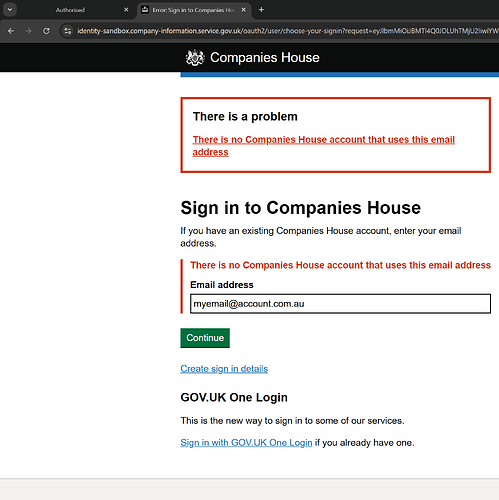Focus the Email address input field
This screenshot has width=499, height=500.
[x=340, y=304]
